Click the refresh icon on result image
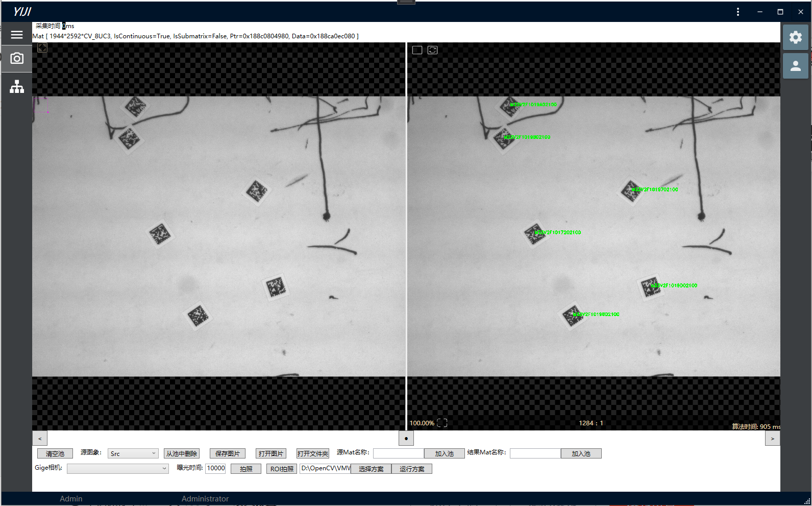Image resolution: width=812 pixels, height=506 pixels. (x=433, y=50)
